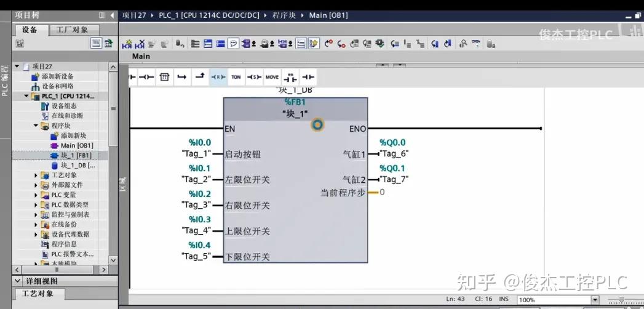
Task: Expand the PLC 变量 folder
Action: [x=36, y=195]
